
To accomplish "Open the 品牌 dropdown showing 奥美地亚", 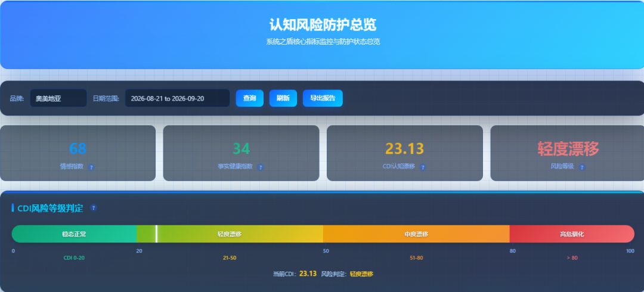I will pos(58,98).
